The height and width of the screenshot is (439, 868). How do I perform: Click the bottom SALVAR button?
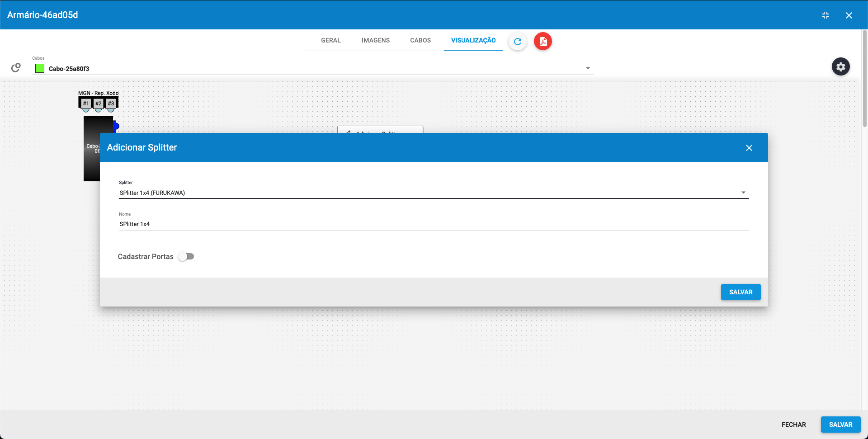(x=840, y=425)
